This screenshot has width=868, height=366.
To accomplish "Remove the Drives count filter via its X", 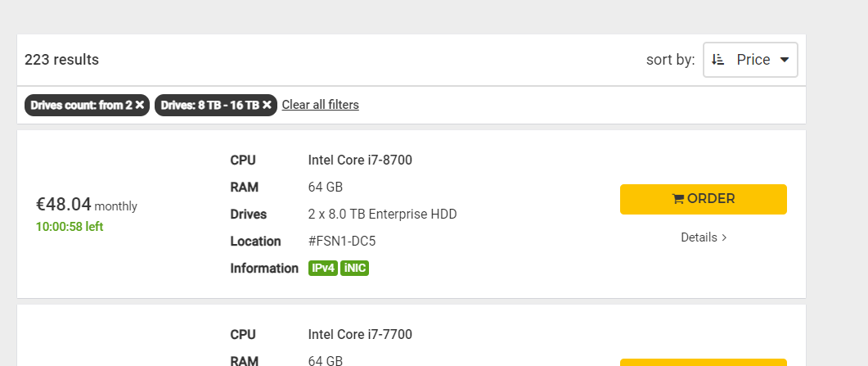I will (x=140, y=105).
